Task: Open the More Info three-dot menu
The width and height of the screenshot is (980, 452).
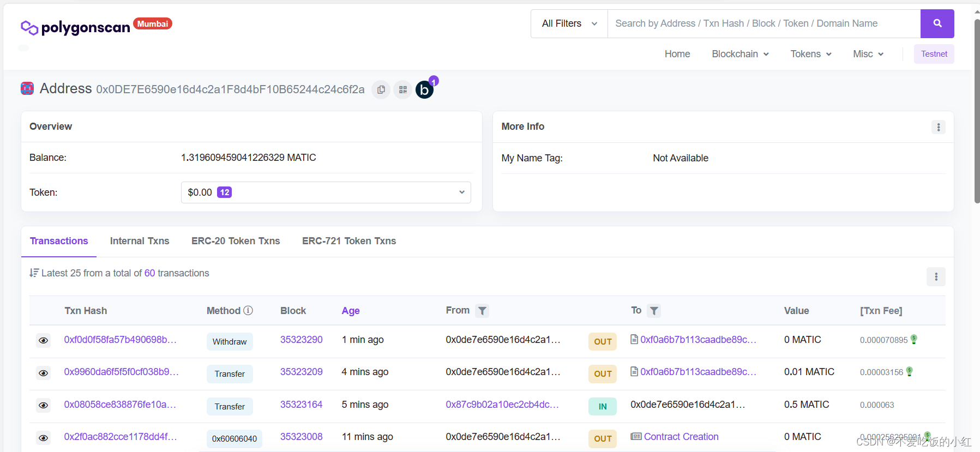Action: [938, 127]
